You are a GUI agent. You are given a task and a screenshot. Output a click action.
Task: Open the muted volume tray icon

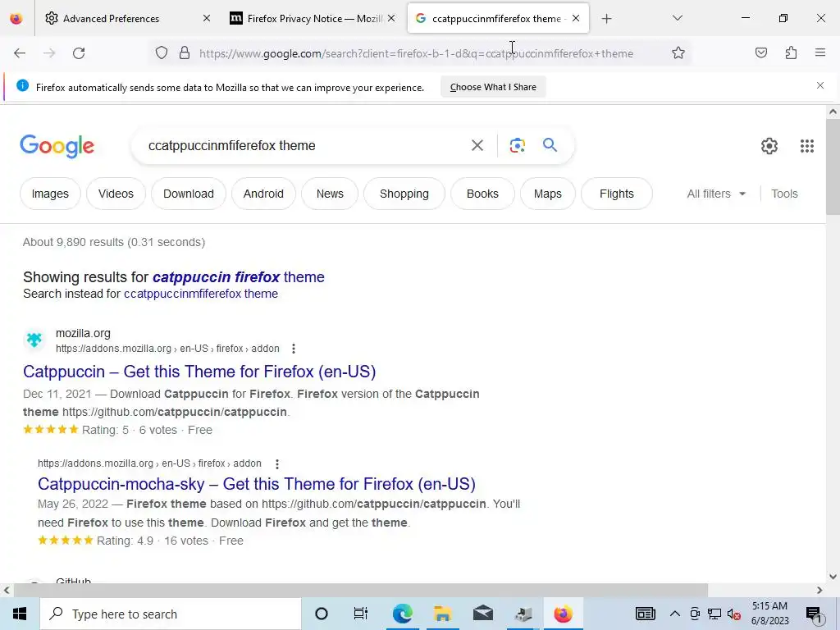coord(734,614)
